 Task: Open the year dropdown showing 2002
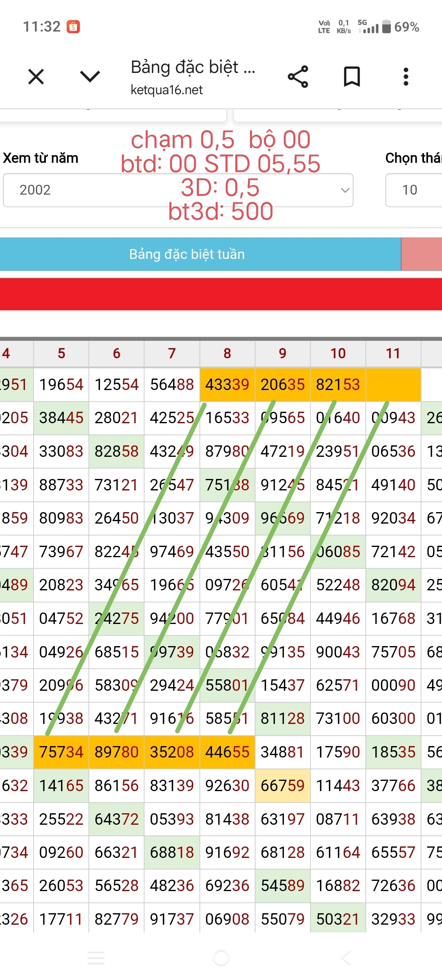(x=178, y=190)
